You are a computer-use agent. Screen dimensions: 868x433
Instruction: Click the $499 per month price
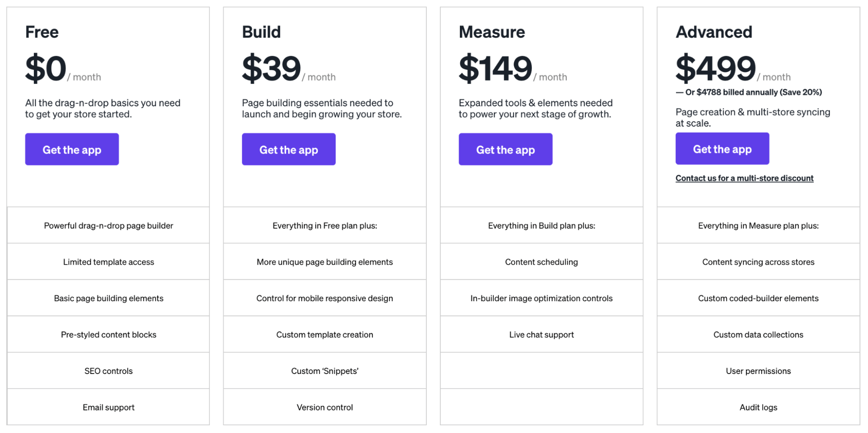tap(733, 69)
